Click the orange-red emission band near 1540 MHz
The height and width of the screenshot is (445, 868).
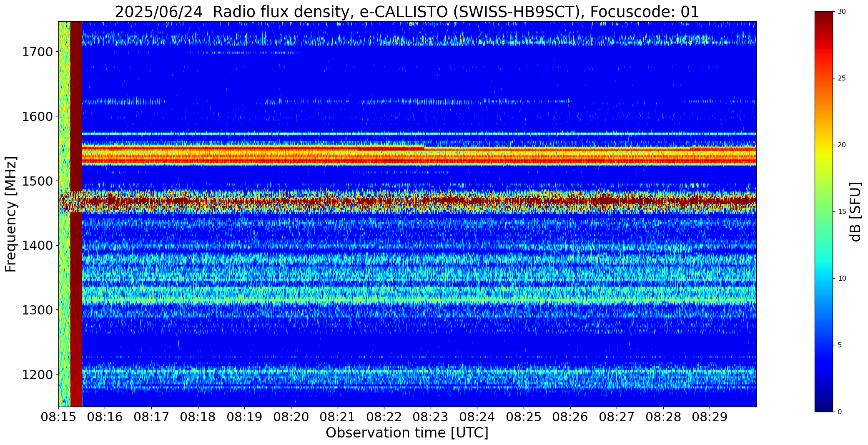click(x=419, y=155)
